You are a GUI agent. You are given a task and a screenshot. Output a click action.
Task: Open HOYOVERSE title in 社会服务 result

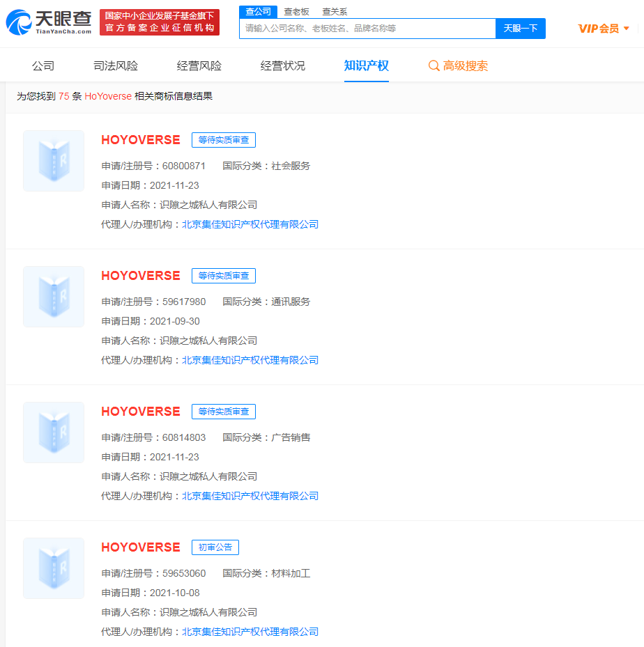pos(141,140)
